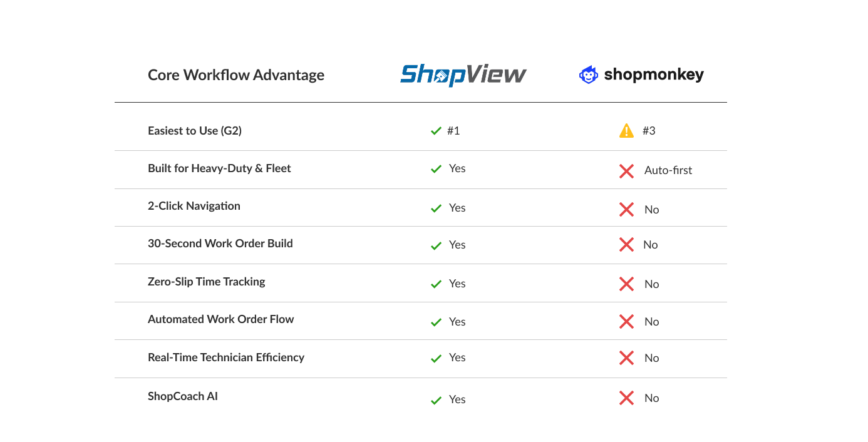The image size is (868, 442).
Task: Click green checkmark in Heavy-Duty & Fleet row
Action: [437, 170]
